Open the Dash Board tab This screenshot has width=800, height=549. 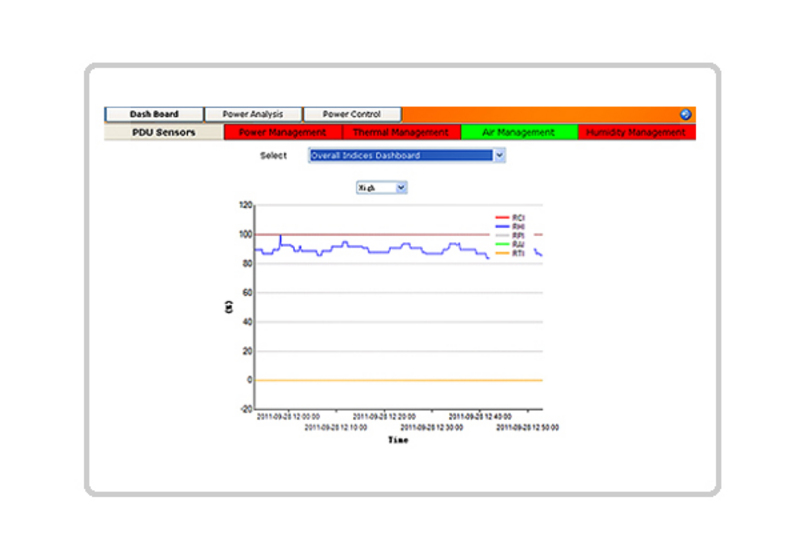pyautogui.click(x=154, y=115)
